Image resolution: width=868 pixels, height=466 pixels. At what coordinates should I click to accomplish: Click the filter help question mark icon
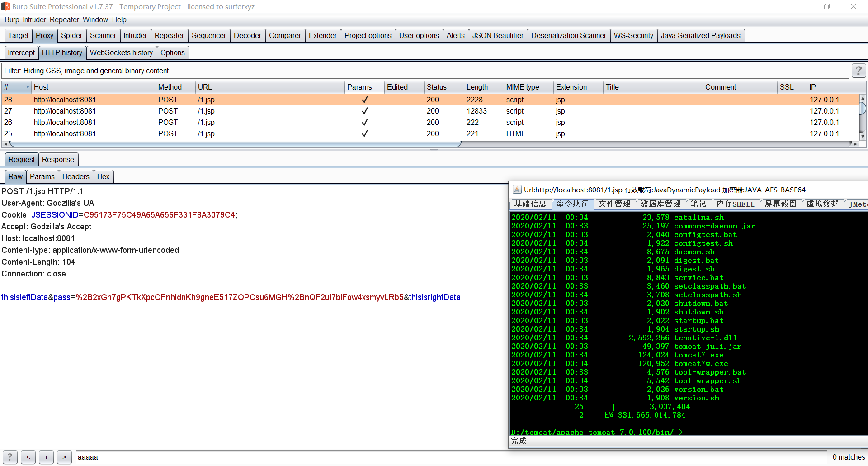pos(859,71)
